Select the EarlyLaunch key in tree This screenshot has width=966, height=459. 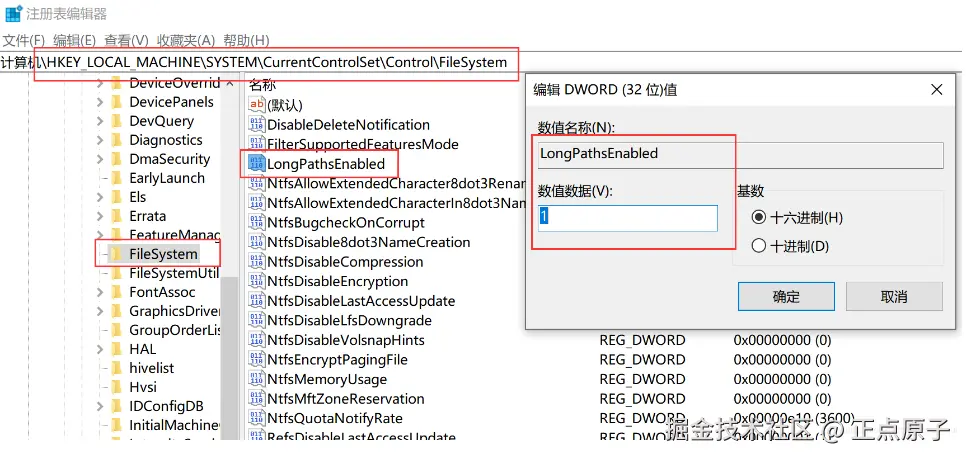167,179
